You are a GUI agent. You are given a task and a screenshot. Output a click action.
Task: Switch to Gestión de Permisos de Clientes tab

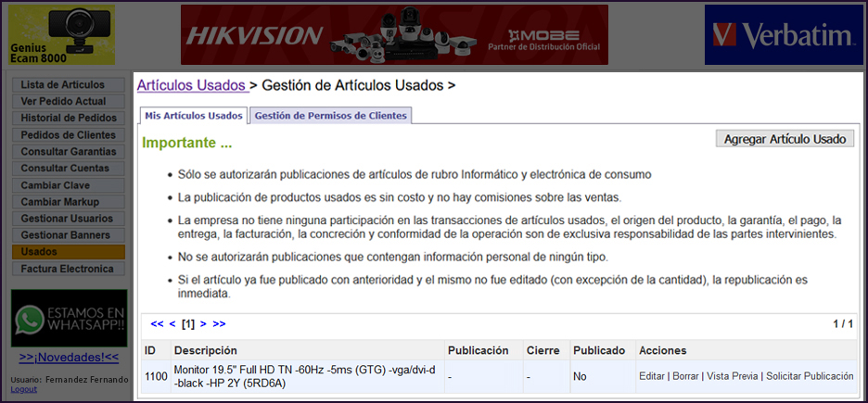[331, 116]
